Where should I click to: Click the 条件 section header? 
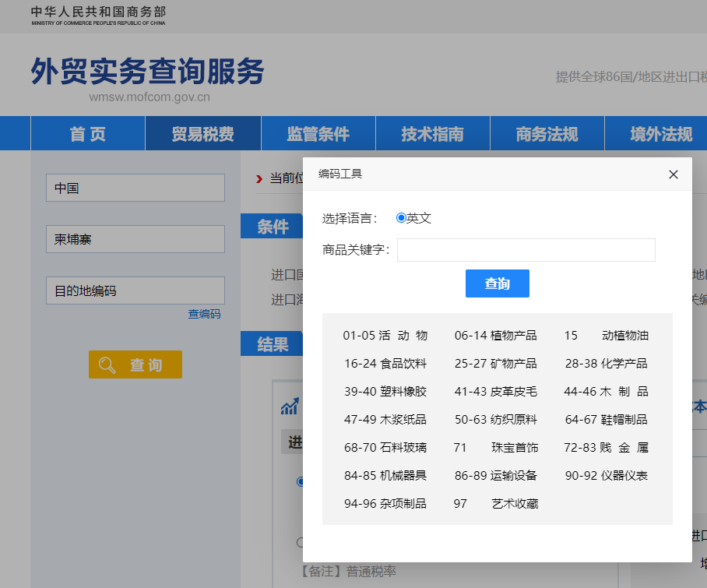[273, 226]
